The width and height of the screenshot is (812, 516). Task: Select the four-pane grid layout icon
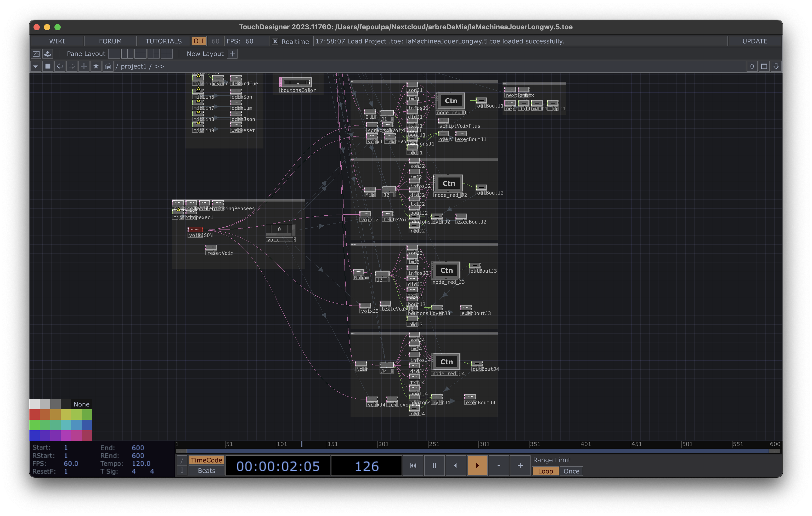point(166,54)
